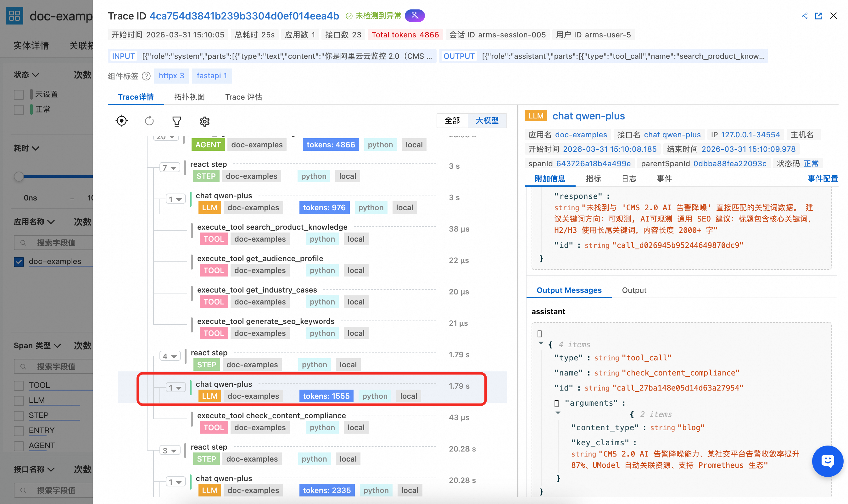The width and height of the screenshot is (848, 504).
Task: Click the locate-span crosshair icon
Action: [121, 121]
